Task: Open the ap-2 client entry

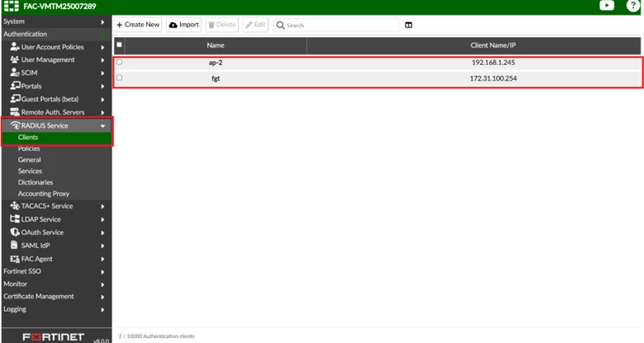Action: point(215,63)
